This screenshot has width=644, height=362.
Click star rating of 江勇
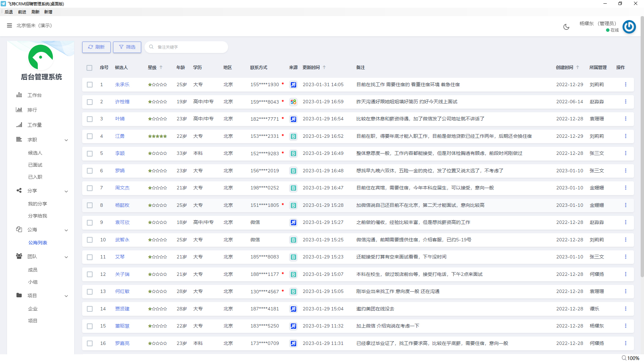(157, 136)
